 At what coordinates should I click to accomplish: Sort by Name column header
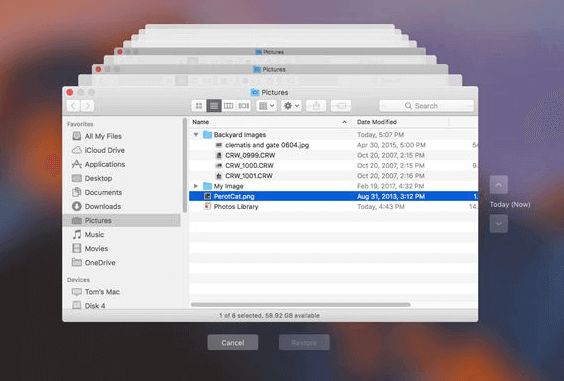coord(270,122)
